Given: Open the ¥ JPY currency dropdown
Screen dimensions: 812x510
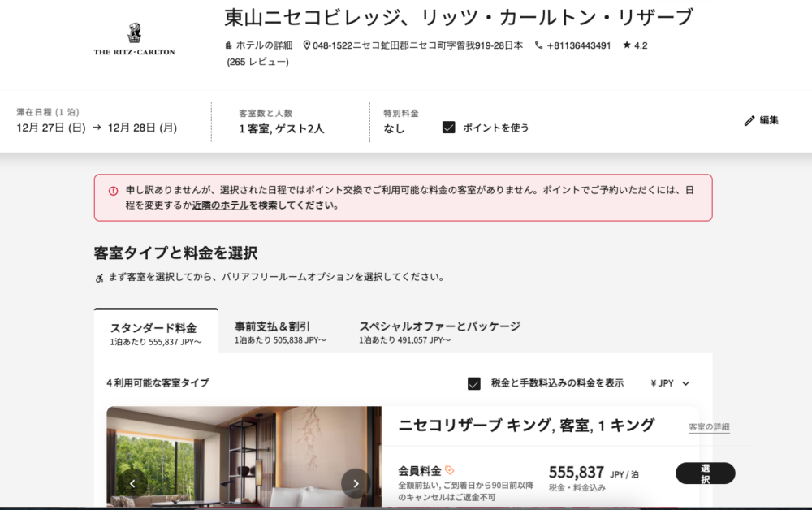Looking at the screenshot, I should click(670, 383).
